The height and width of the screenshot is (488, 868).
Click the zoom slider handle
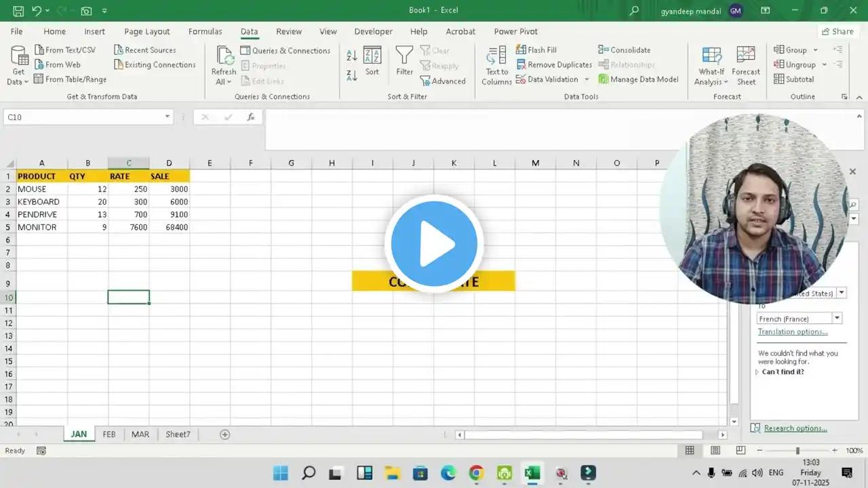[x=797, y=451]
